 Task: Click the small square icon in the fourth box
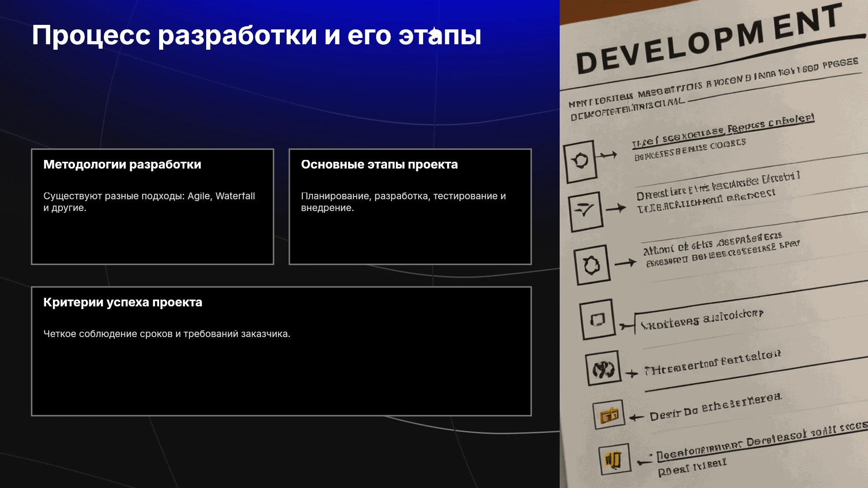(598, 320)
